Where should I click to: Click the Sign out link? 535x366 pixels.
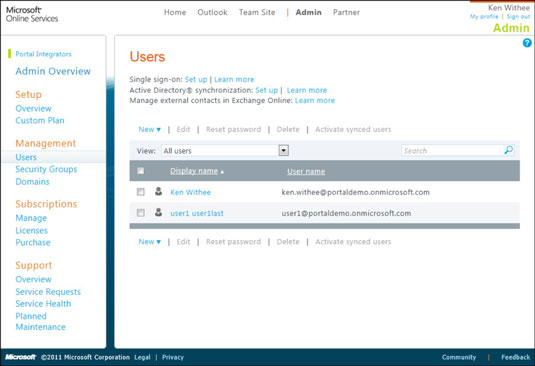click(518, 17)
